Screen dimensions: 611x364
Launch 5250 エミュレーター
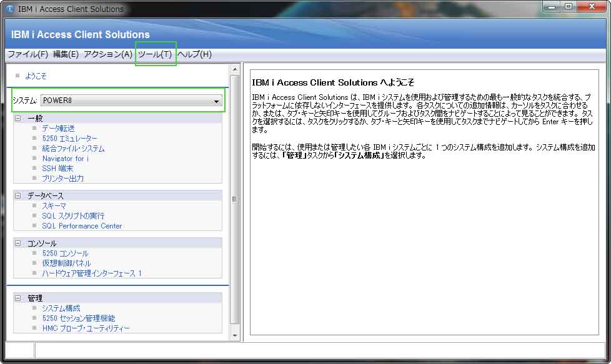[70, 139]
